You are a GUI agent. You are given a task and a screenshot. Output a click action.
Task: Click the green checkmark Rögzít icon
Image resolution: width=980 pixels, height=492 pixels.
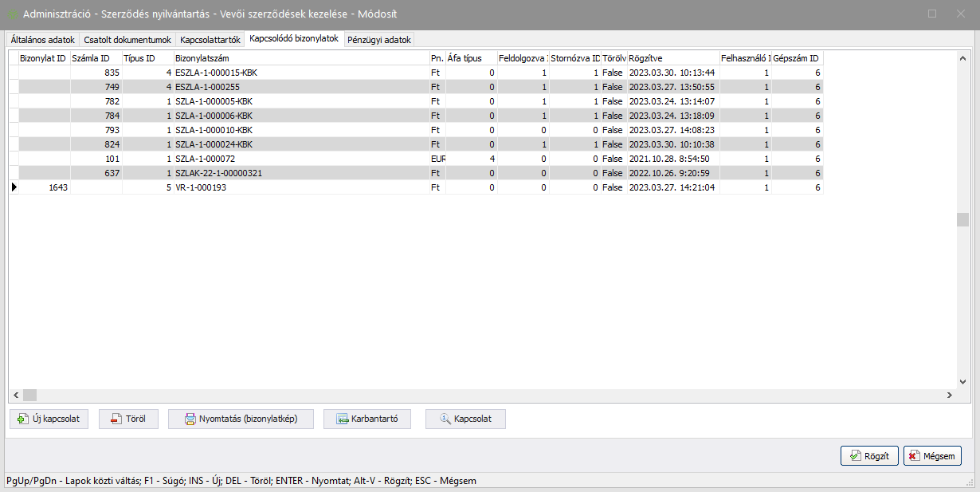pos(855,455)
